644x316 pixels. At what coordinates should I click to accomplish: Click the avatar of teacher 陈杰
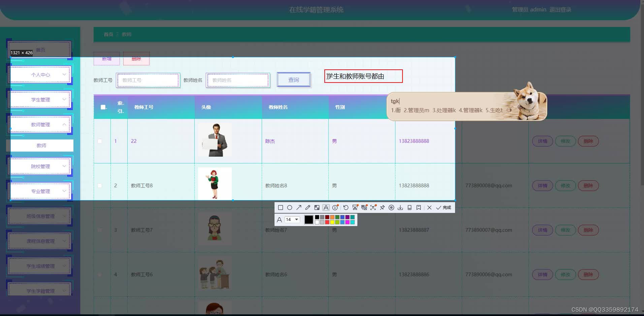(x=215, y=140)
